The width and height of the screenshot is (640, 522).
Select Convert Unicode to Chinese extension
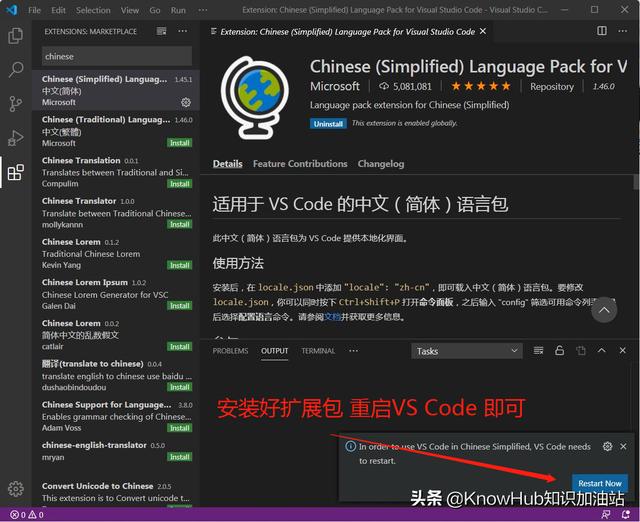click(x=116, y=493)
